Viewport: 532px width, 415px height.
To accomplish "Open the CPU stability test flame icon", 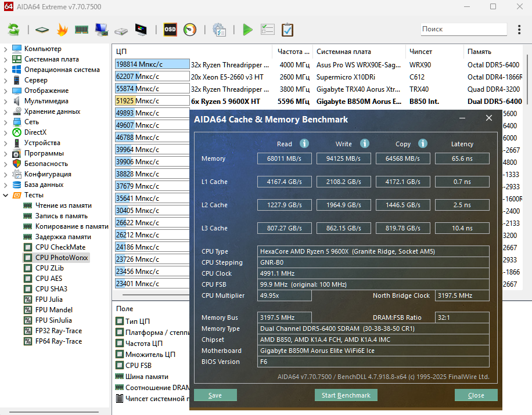I will click(x=62, y=29).
